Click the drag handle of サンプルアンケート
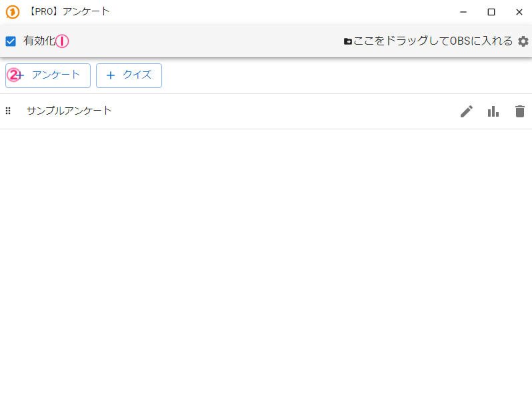The height and width of the screenshot is (398, 532). coord(8,111)
